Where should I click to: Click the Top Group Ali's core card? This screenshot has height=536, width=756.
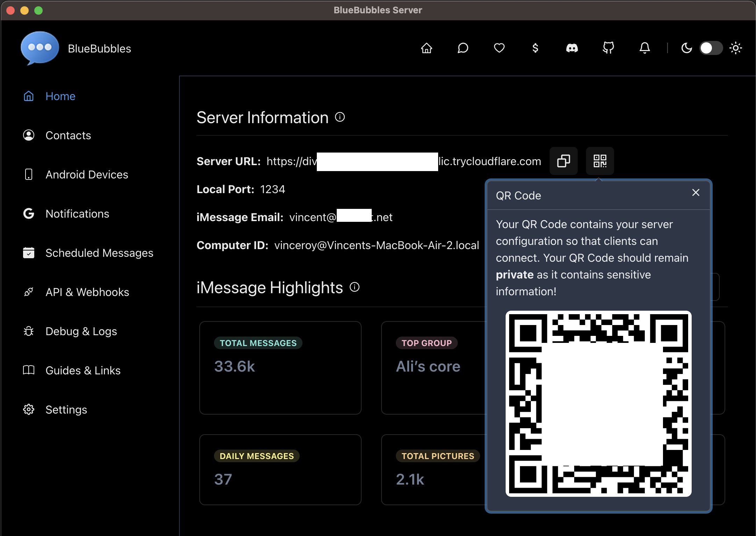(434, 368)
